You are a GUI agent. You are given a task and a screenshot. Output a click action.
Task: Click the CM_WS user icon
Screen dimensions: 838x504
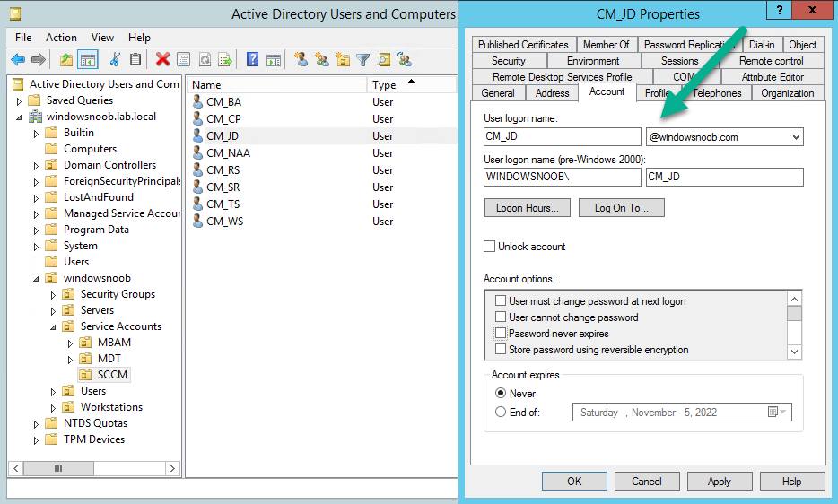(x=197, y=221)
